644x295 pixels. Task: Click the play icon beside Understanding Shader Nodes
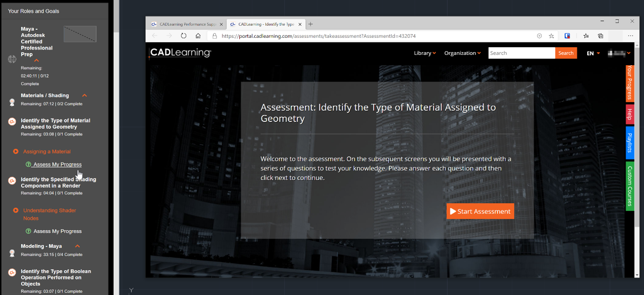click(16, 210)
